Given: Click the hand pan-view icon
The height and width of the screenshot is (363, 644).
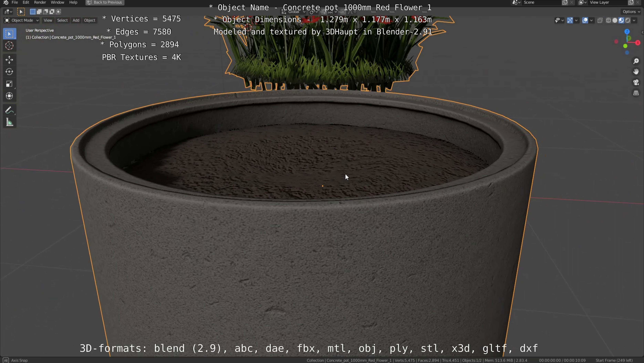Looking at the screenshot, I should [636, 72].
